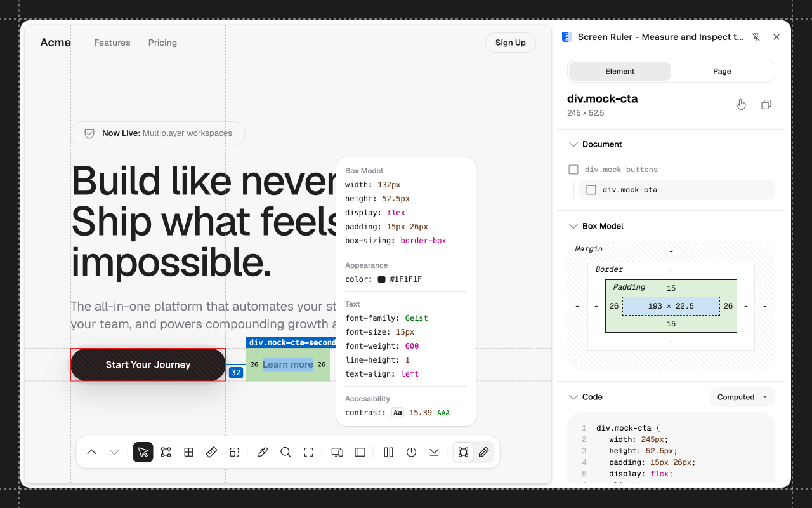Click the box-sizing: border-box line

coord(396,241)
